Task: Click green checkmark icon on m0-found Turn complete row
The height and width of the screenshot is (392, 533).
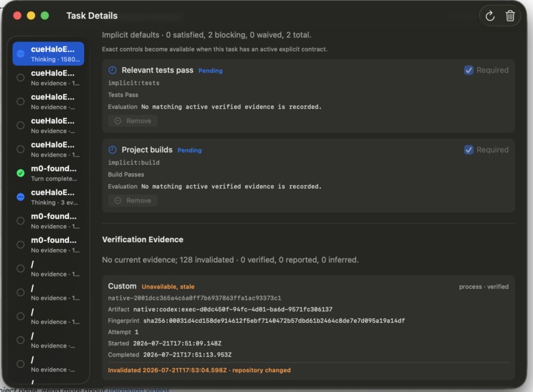Action: pos(21,173)
